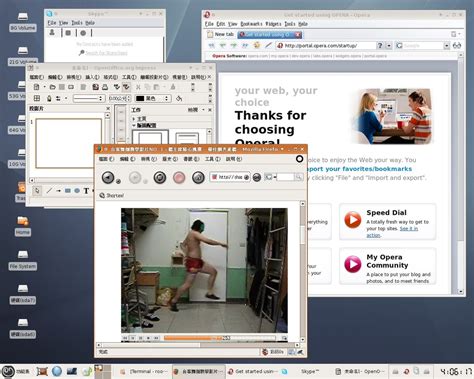Click the Opera rewind navigation icon
This screenshot has height=379, width=474.
pos(211,45)
